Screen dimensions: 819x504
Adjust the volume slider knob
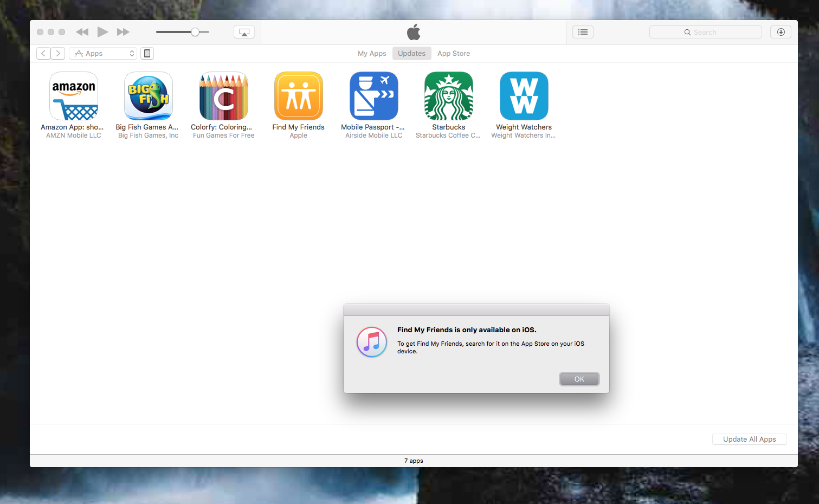click(x=195, y=32)
